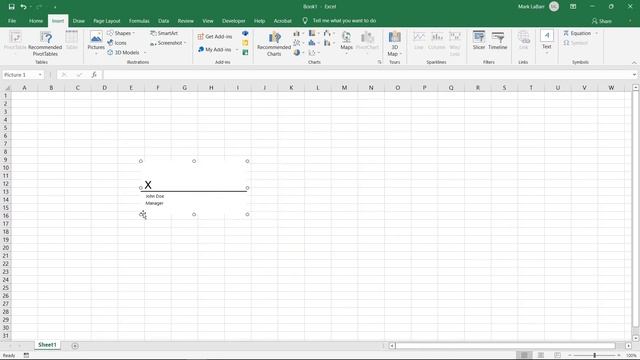This screenshot has height=360, width=640.
Task: Click the People Graph add-in icon
Action: click(245, 52)
